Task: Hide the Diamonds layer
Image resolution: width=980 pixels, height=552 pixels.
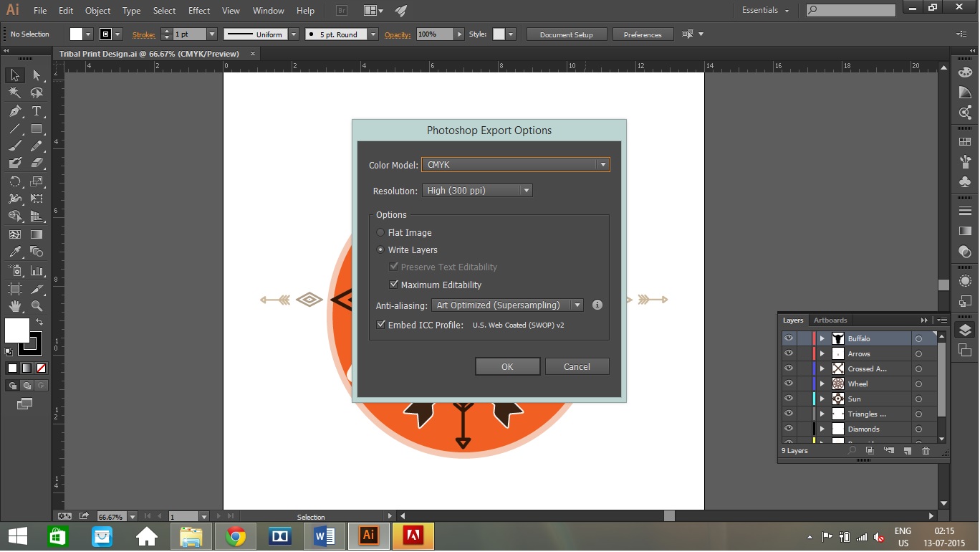Action: (789, 429)
